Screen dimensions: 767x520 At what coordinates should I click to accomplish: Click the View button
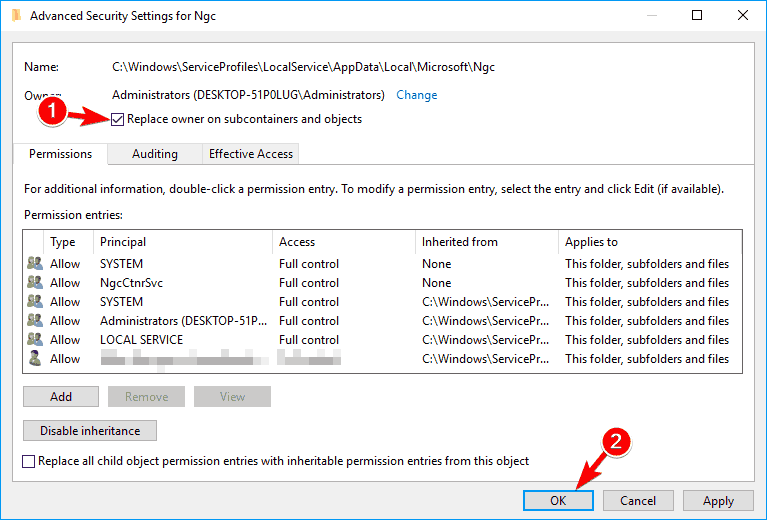(232, 396)
